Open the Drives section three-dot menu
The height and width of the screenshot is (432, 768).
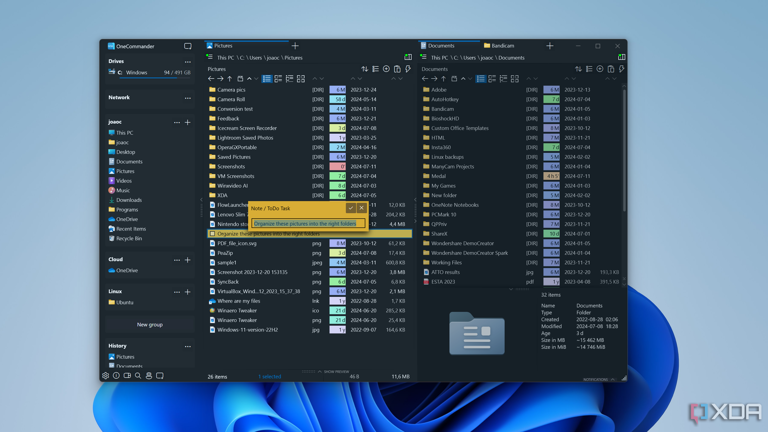pyautogui.click(x=187, y=61)
